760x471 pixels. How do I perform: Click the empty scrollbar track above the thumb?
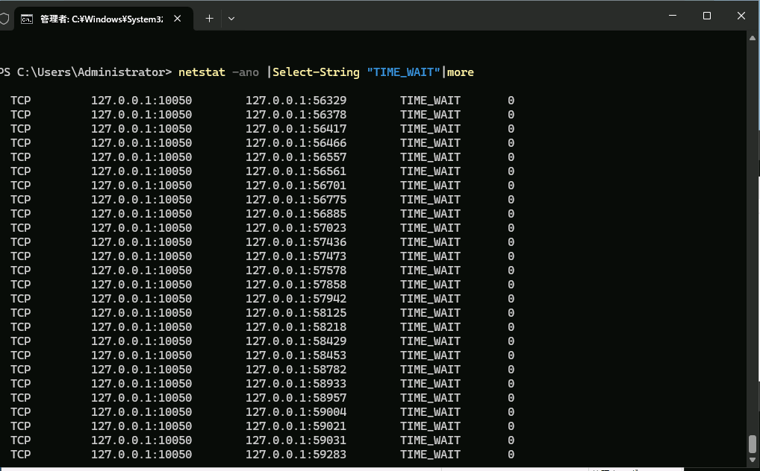tap(752, 240)
